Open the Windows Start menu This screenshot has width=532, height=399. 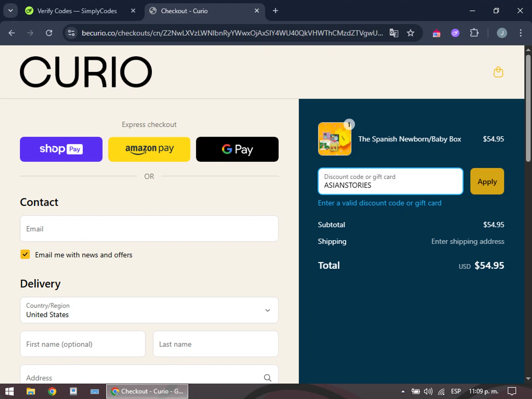10,391
